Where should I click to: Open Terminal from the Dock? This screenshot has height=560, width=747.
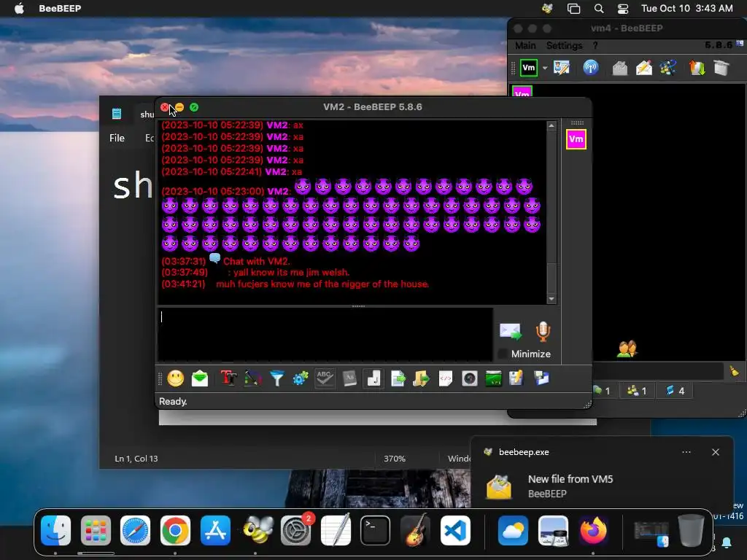(376, 530)
